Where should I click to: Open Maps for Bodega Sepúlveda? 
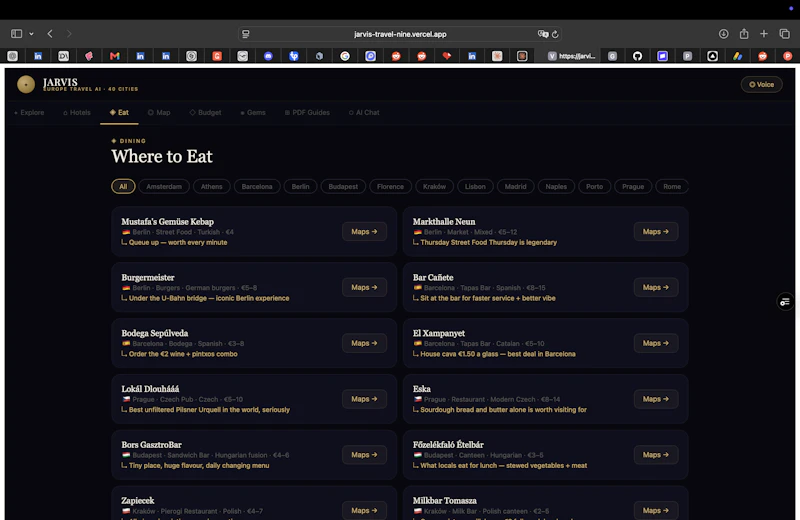[364, 343]
